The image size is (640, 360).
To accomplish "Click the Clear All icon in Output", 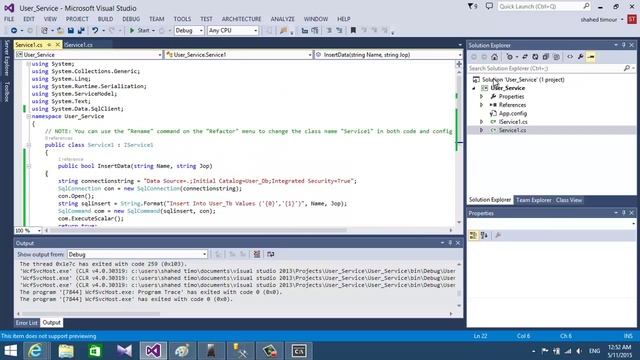I will (x=257, y=254).
